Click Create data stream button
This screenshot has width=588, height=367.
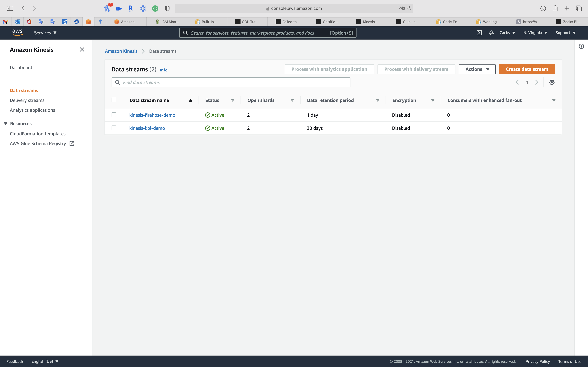coord(526,69)
